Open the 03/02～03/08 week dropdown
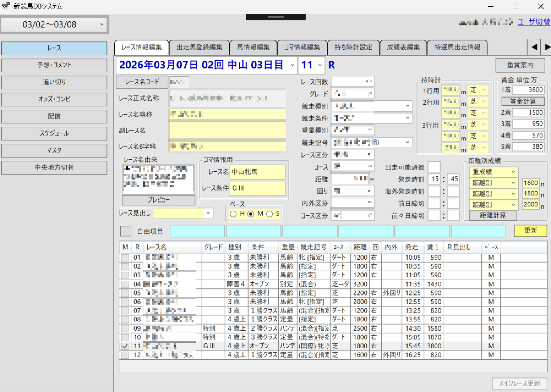The height and width of the screenshot is (392, 551). (54, 24)
